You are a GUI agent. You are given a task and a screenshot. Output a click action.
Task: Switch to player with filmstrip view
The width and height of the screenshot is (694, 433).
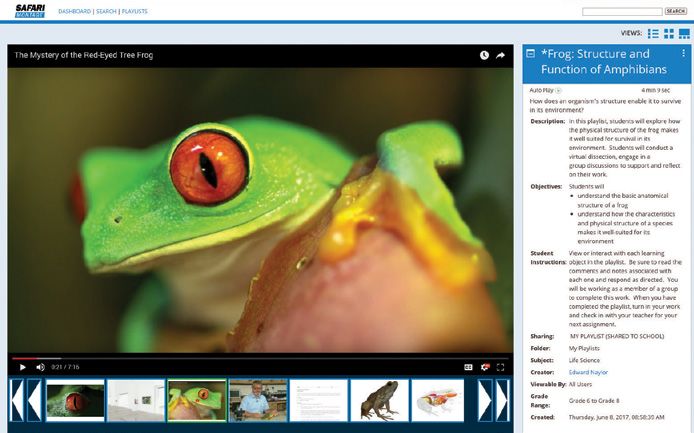click(x=684, y=33)
